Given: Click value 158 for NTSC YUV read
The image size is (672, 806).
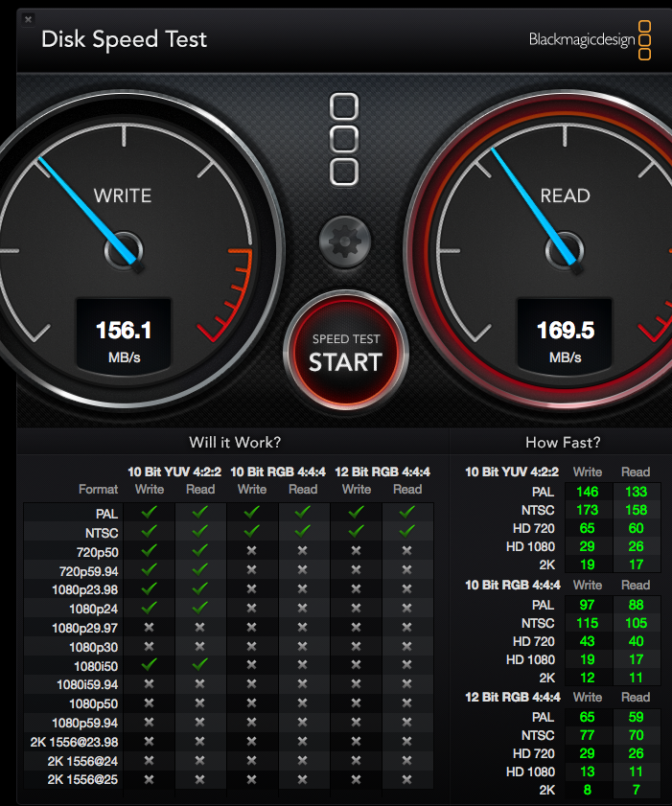Looking at the screenshot, I should click(x=636, y=510).
